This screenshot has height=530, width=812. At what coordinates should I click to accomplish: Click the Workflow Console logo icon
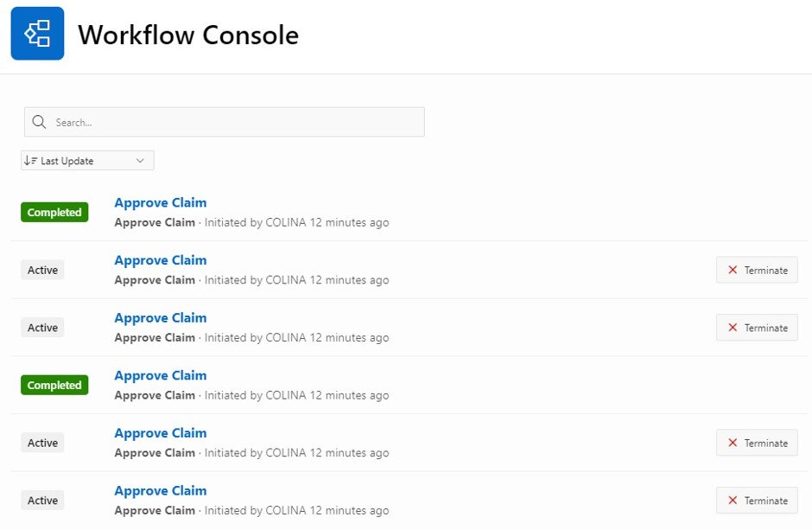pos(37,33)
